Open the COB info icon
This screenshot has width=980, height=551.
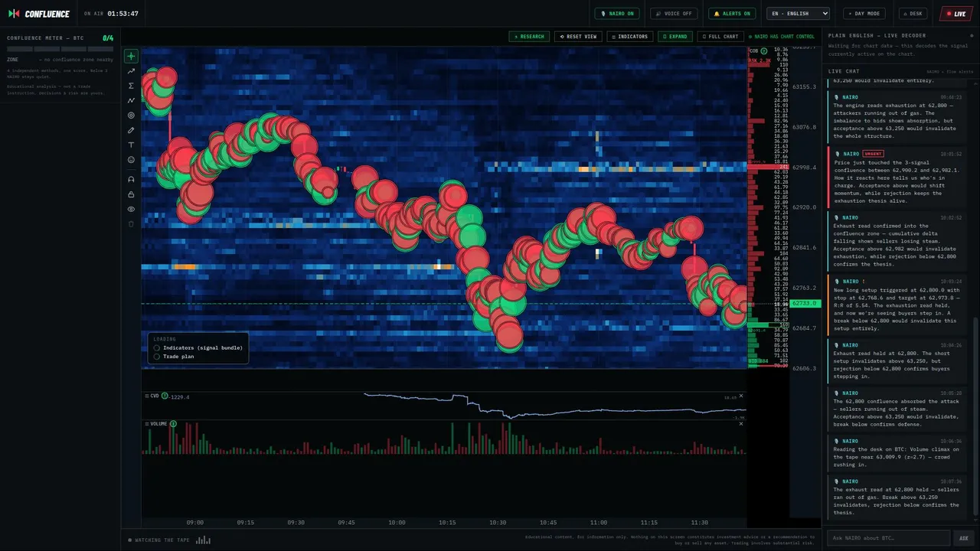763,51
